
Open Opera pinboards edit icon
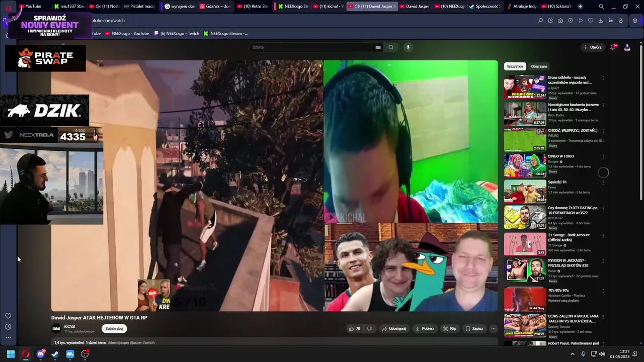point(550,21)
